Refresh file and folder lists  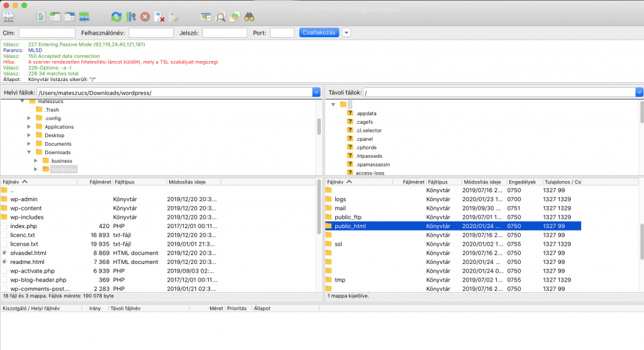[x=116, y=17]
